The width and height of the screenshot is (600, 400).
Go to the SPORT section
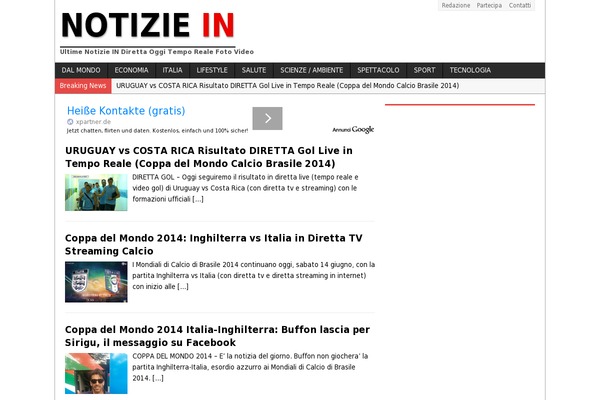[x=424, y=70]
